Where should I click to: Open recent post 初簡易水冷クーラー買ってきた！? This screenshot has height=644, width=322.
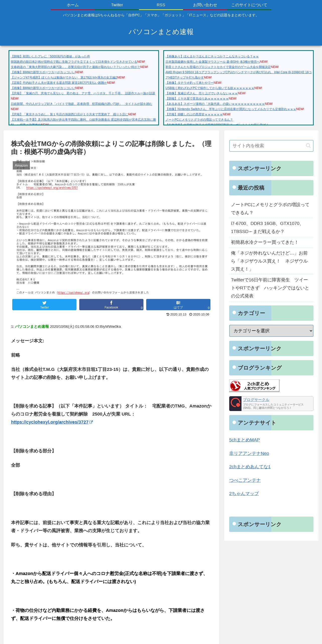271,242
